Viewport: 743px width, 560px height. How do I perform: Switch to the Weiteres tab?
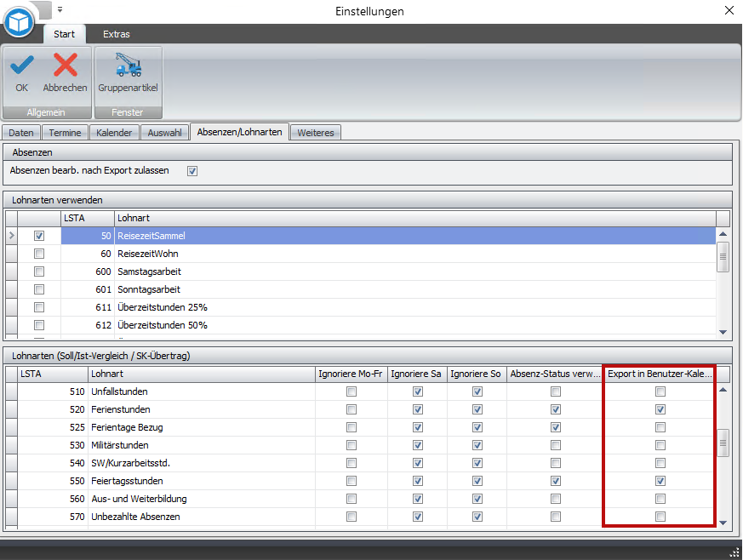(x=317, y=133)
